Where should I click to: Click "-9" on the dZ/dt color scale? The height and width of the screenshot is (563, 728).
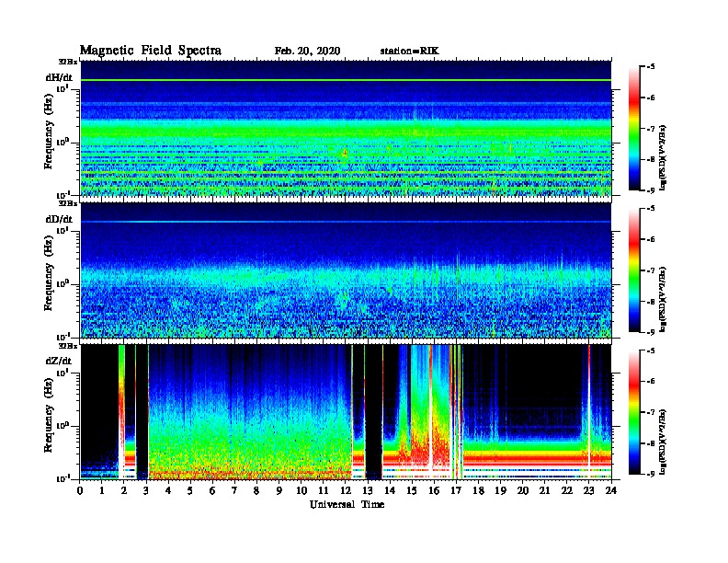click(x=651, y=474)
